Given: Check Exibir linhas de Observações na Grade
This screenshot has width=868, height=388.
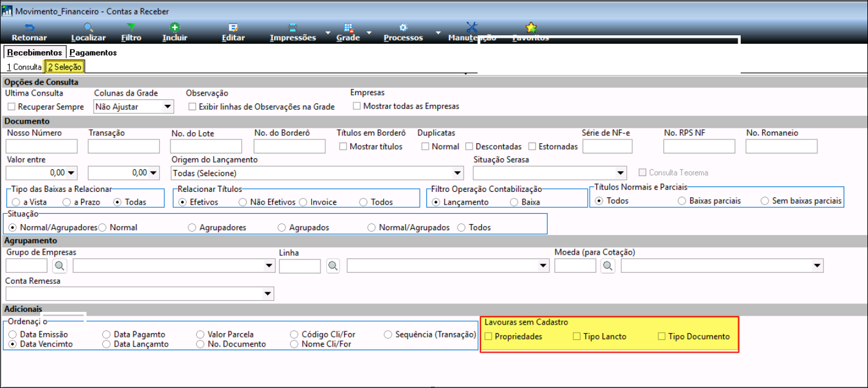Looking at the screenshot, I should point(192,107).
